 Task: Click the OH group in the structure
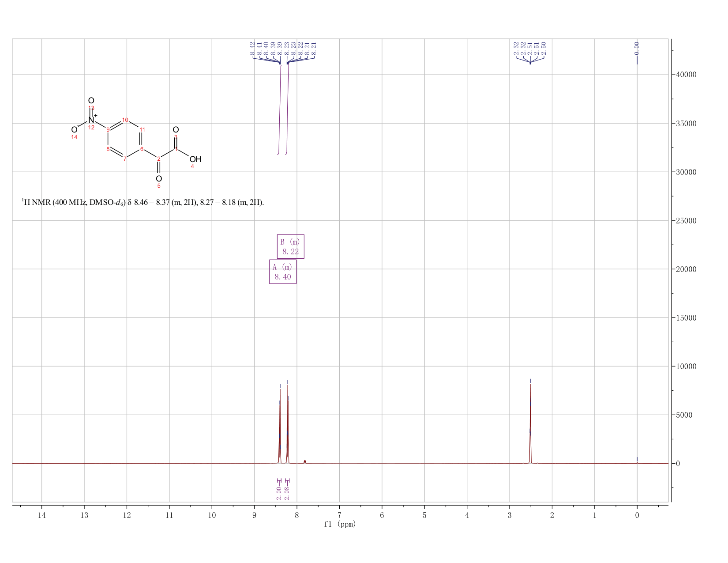(195, 159)
